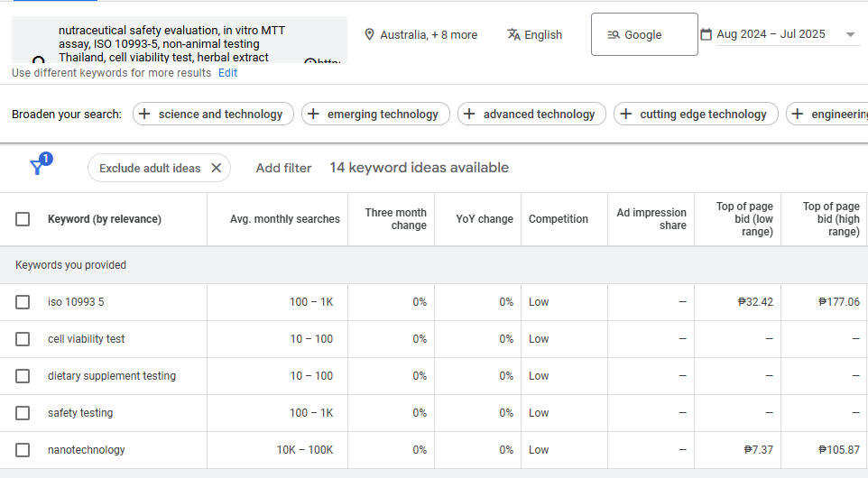Image resolution: width=868 pixels, height=478 pixels.
Task: Select all keywords with header checkbox
Action: (23, 219)
